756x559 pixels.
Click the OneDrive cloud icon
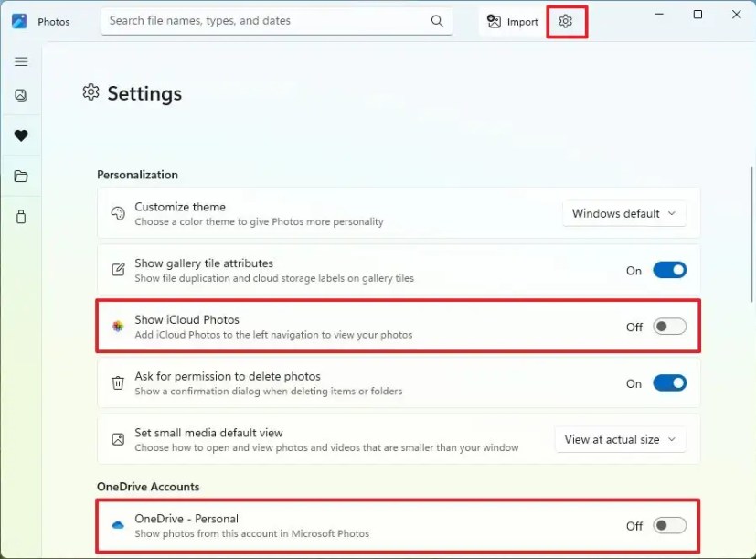pyautogui.click(x=118, y=525)
